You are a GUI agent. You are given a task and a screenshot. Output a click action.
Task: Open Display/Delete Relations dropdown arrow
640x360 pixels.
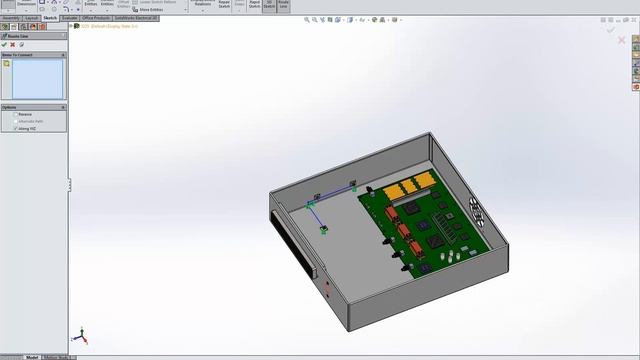202,10
